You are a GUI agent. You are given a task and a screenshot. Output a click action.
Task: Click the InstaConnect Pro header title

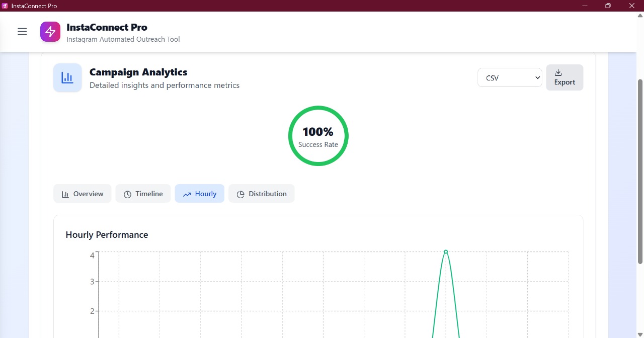click(x=107, y=27)
